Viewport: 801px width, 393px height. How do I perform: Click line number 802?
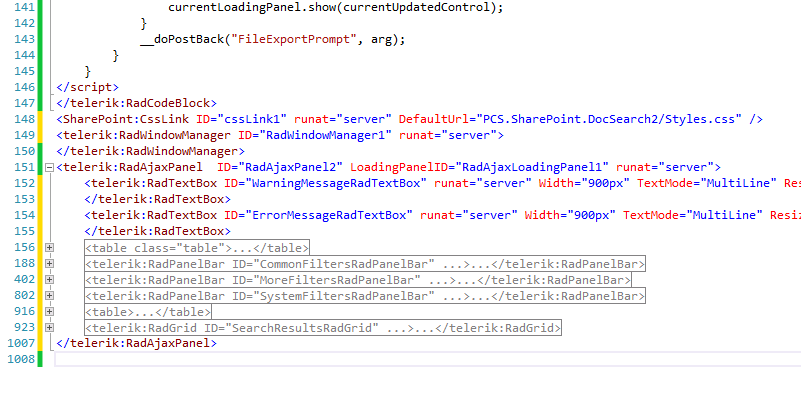click(x=25, y=295)
